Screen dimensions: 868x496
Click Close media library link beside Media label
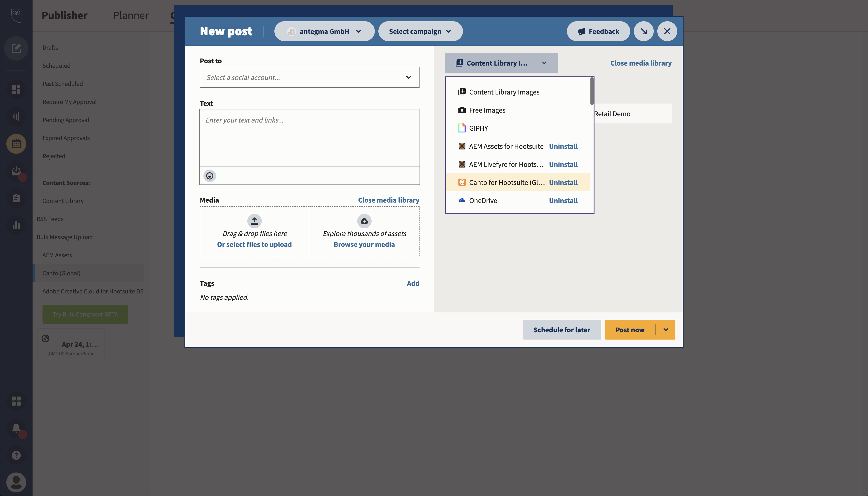(389, 200)
